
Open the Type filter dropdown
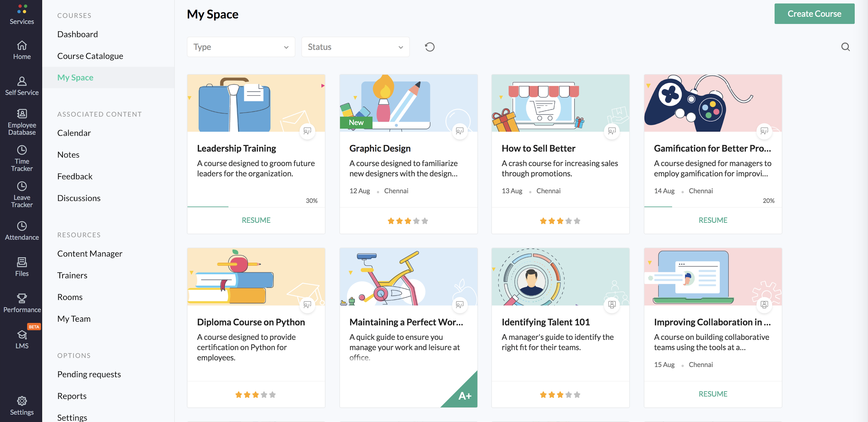(x=240, y=47)
